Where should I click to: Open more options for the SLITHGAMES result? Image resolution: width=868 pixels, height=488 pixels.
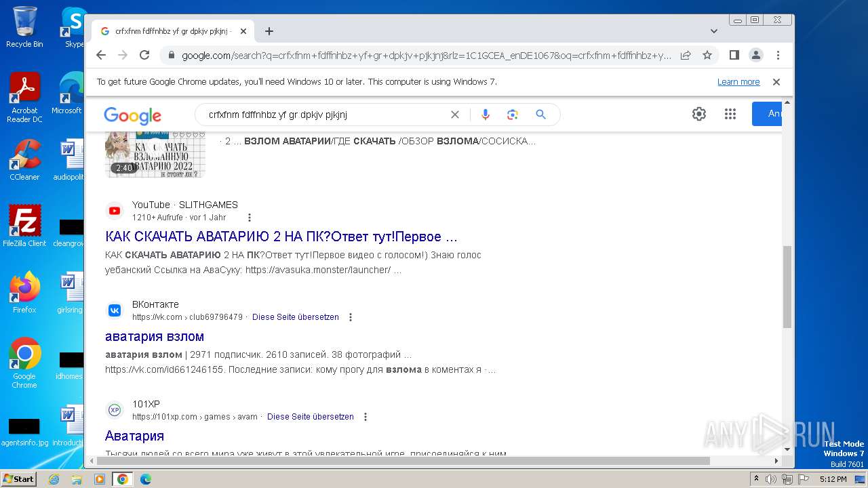pyautogui.click(x=250, y=218)
